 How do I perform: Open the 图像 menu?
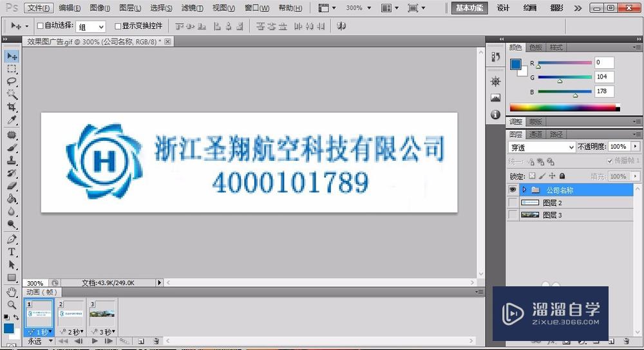[100, 8]
